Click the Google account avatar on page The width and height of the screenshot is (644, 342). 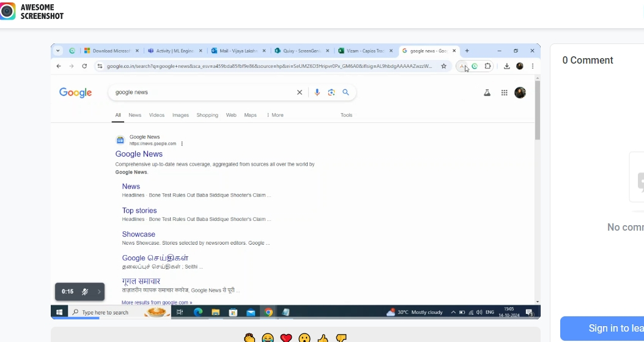click(x=520, y=92)
